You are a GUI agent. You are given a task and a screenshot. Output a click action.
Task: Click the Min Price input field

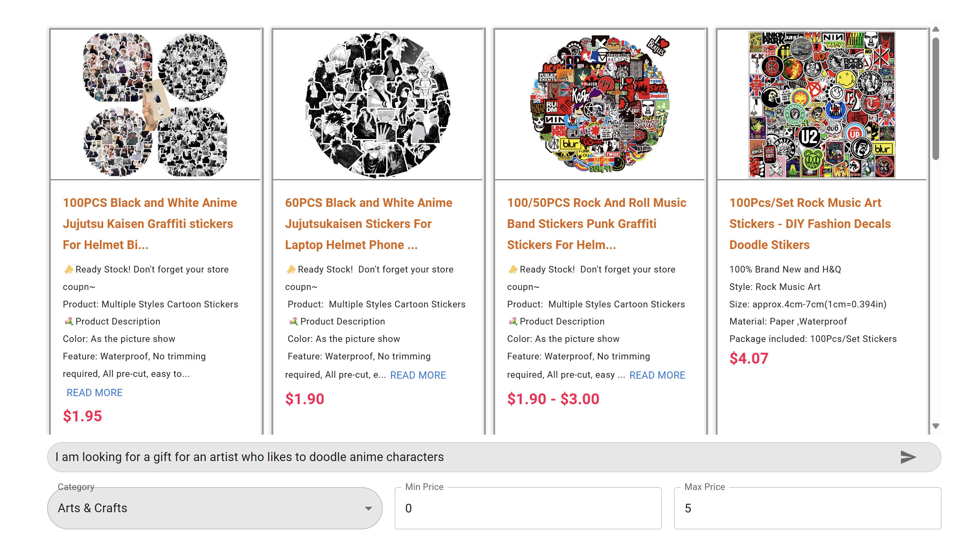[528, 508]
